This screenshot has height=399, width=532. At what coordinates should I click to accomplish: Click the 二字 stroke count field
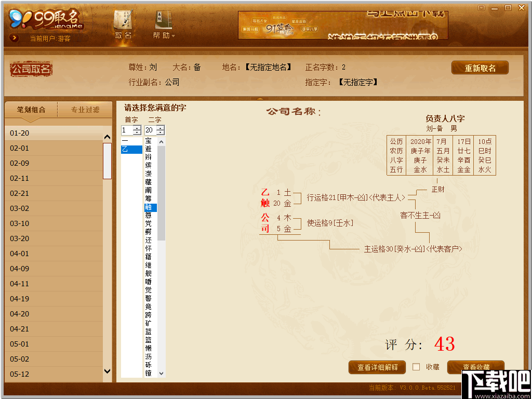[x=150, y=130]
